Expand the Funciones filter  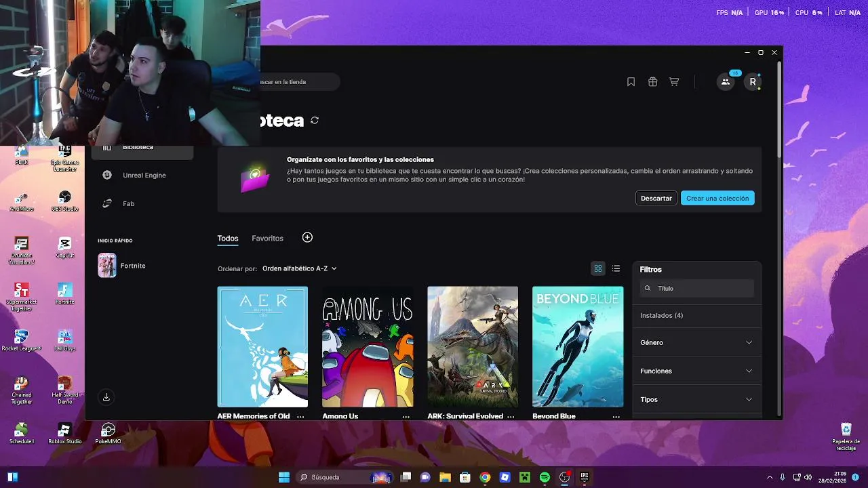pyautogui.click(x=696, y=371)
